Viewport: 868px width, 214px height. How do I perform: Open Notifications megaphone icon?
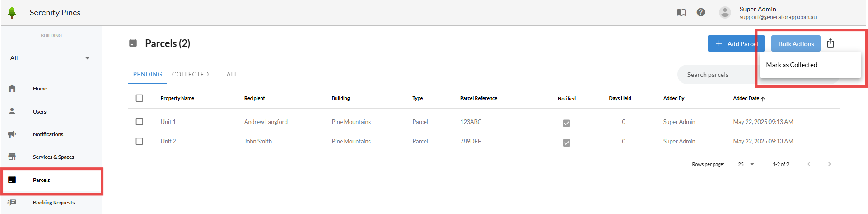[12, 134]
